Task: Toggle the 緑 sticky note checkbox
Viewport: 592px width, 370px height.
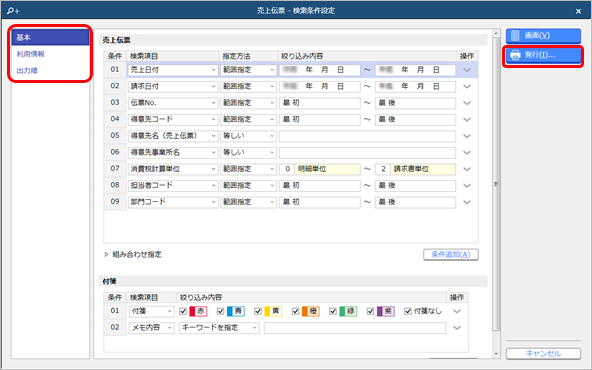Action: [x=333, y=311]
